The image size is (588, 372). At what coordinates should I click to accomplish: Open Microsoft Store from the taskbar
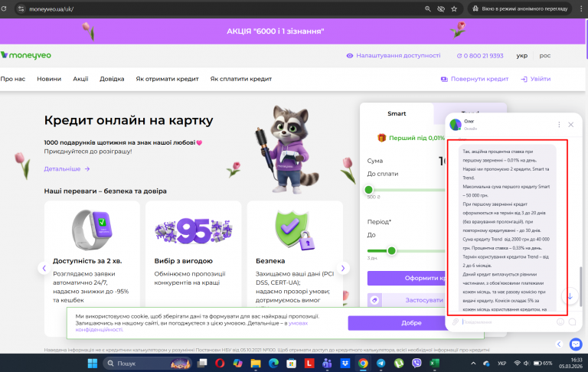292,363
